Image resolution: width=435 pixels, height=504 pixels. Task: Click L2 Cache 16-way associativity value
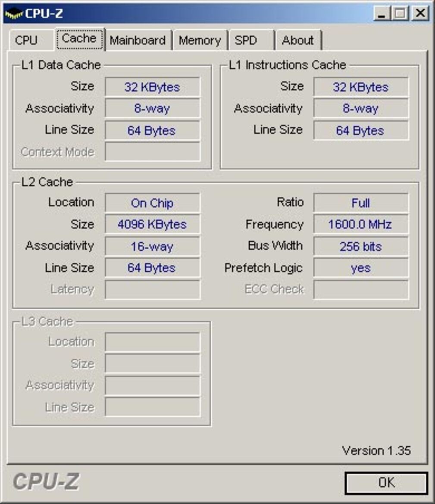152,246
